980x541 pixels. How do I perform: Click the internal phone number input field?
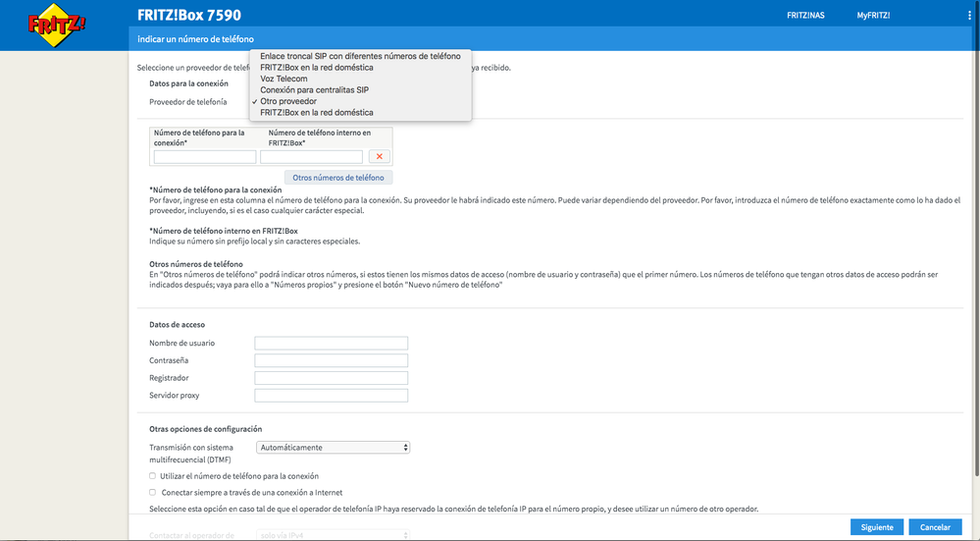tap(311, 157)
